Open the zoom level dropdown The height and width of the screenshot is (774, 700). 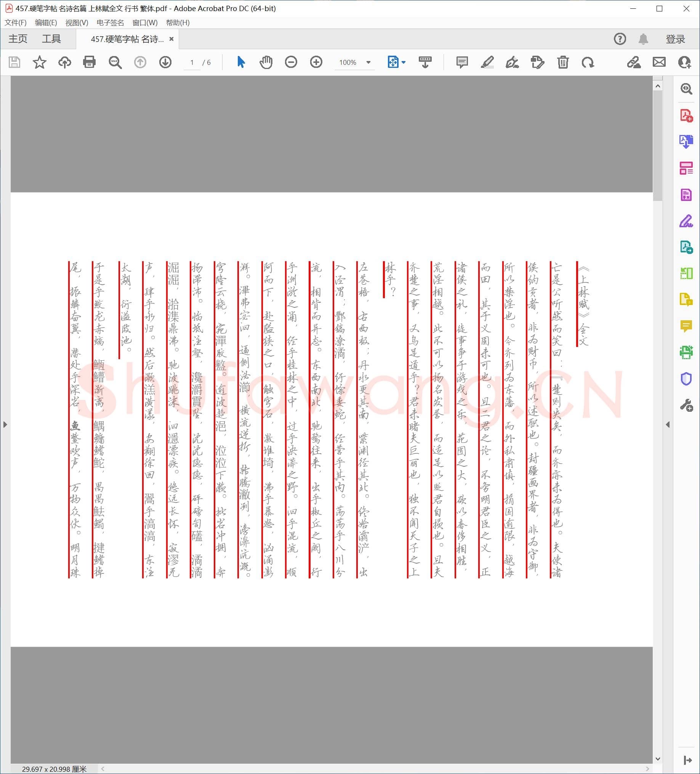point(368,62)
